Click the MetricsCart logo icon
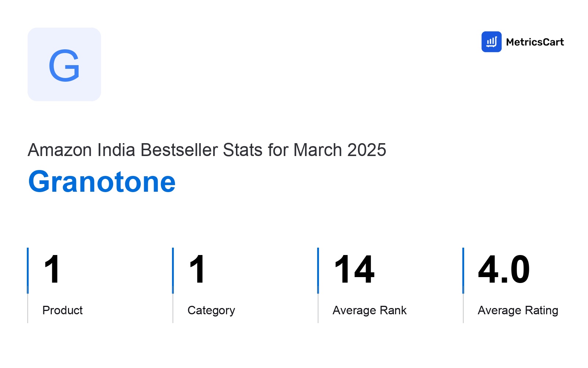 491,42
